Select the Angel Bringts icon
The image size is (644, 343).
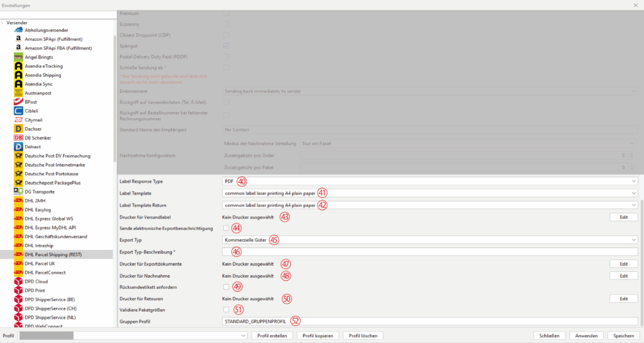(x=18, y=57)
